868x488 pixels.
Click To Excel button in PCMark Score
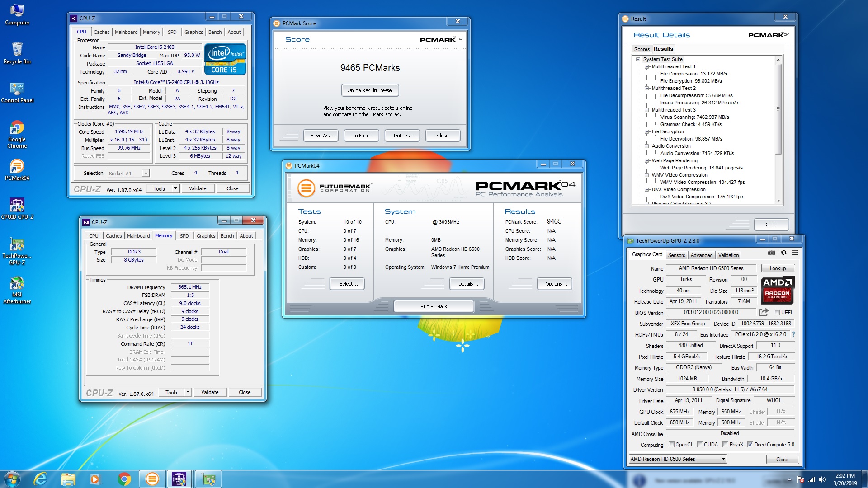click(x=361, y=136)
